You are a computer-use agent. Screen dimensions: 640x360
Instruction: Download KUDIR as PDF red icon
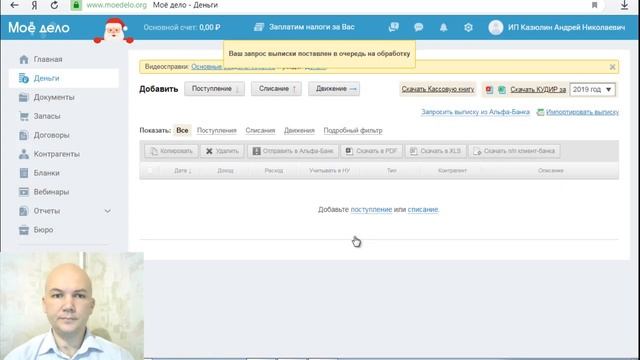[x=489, y=89]
